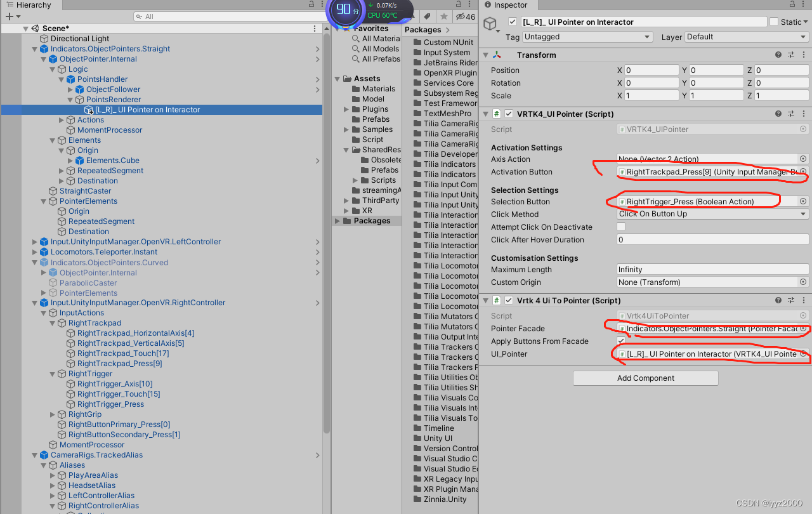Toggle Vrtk 4 Ui To Pointer enabled checkbox

click(508, 301)
